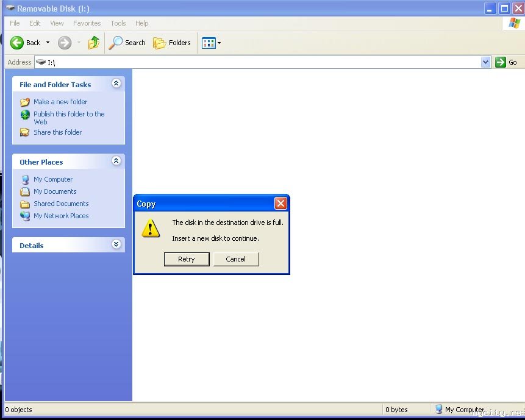Click the My Documents folder icon

[x=25, y=192]
